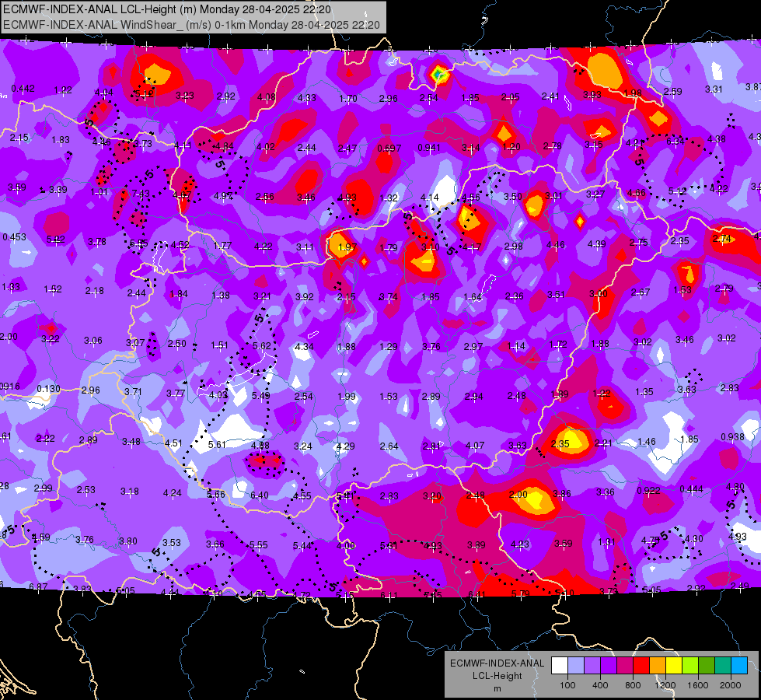Click the wind shear value '4.34'

point(304,347)
